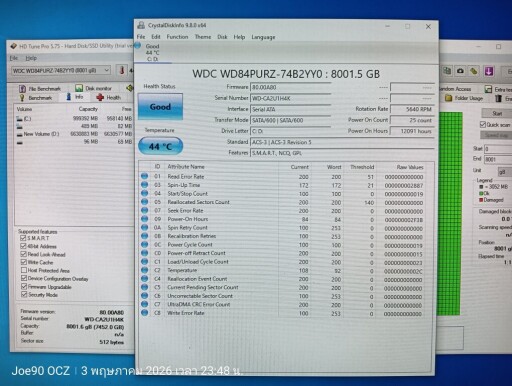This screenshot has width=512, height=386.
Task: Click the status dot for Power-On Hours attribute
Action: (x=144, y=219)
